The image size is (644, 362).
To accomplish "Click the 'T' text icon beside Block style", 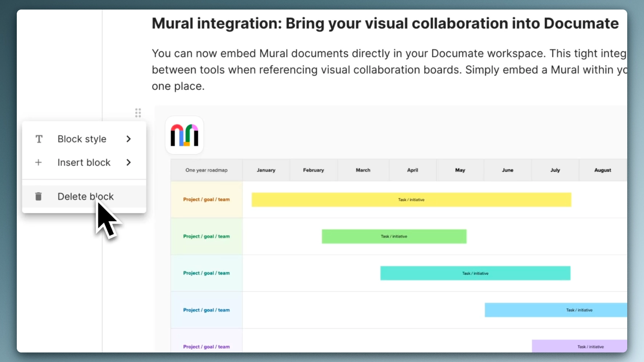I will pyautogui.click(x=39, y=139).
